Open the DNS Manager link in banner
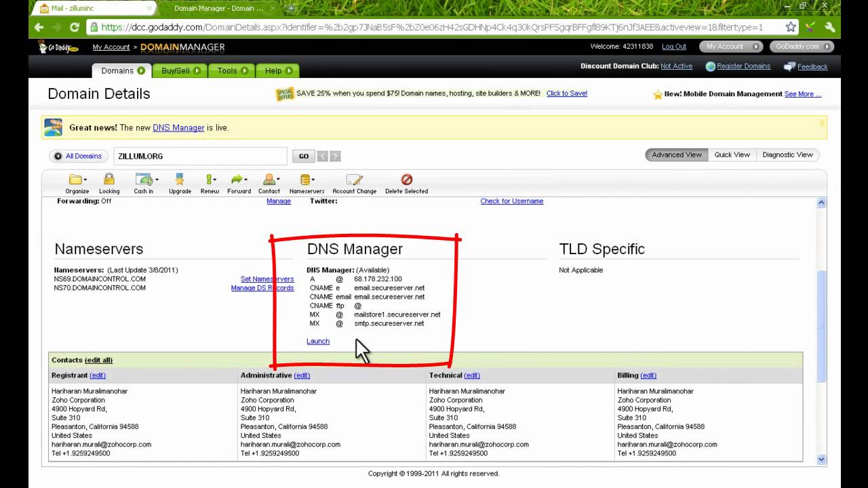The image size is (868, 488). pyautogui.click(x=178, y=127)
